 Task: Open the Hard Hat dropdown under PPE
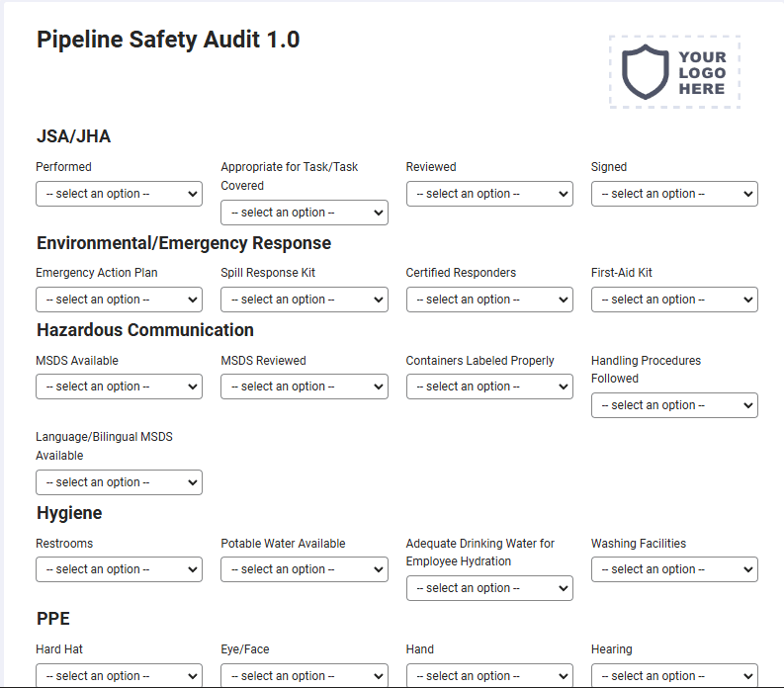pyautogui.click(x=119, y=675)
